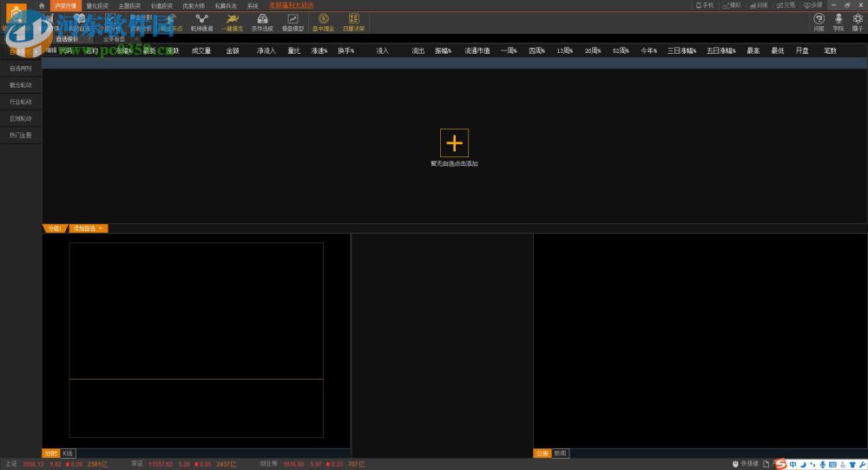
Task: Switch to the 量化投资 menu tab
Action: coord(96,5)
